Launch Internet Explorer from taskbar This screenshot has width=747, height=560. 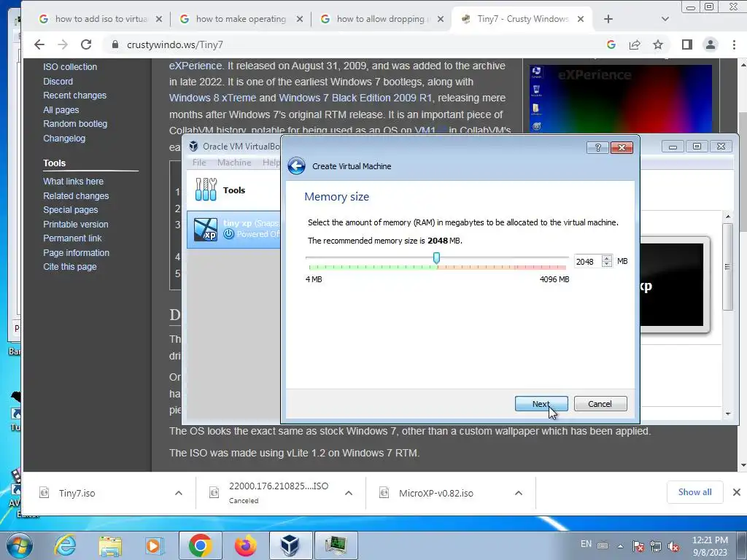pos(65,545)
